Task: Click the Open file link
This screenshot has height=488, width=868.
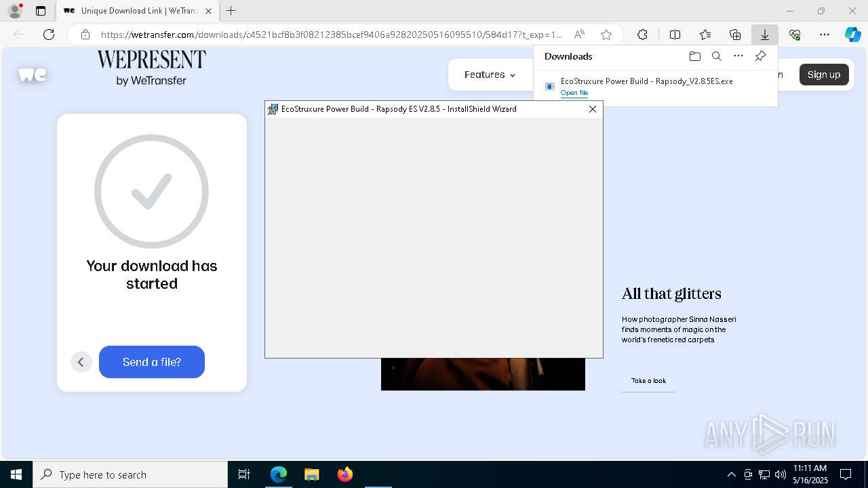Action: 574,93
